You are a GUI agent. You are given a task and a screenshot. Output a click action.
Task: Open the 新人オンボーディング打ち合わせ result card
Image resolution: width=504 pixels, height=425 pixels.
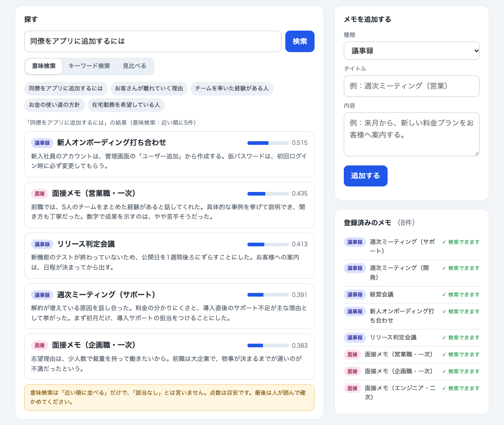[x=169, y=154]
